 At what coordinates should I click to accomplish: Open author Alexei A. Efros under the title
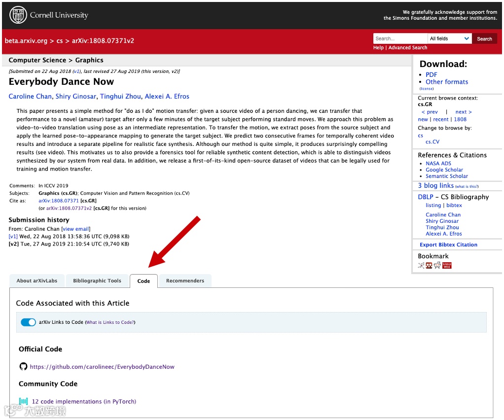167,97
